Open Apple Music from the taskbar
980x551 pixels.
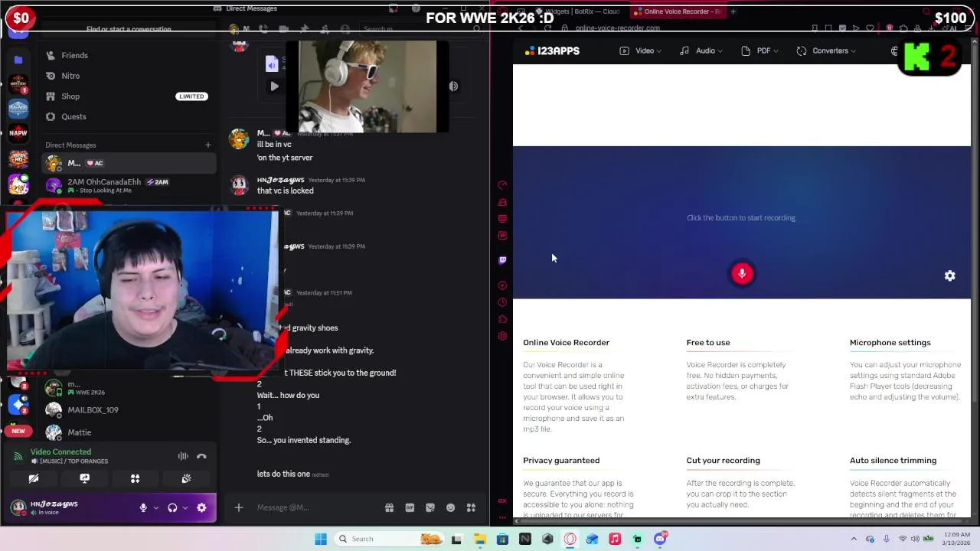tap(615, 539)
